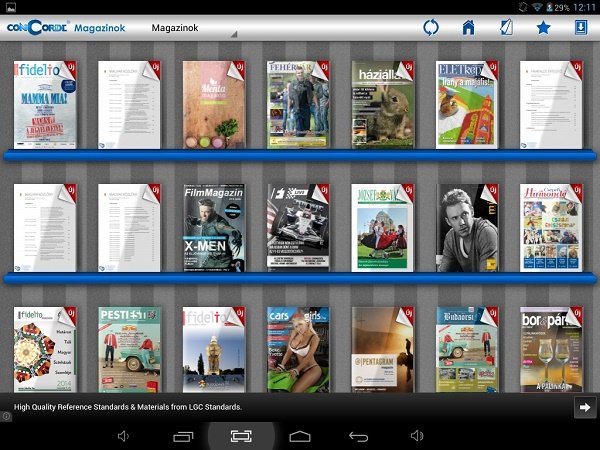The width and height of the screenshot is (600, 450).
Task: Tap the Android back navigation button
Action: (x=359, y=436)
